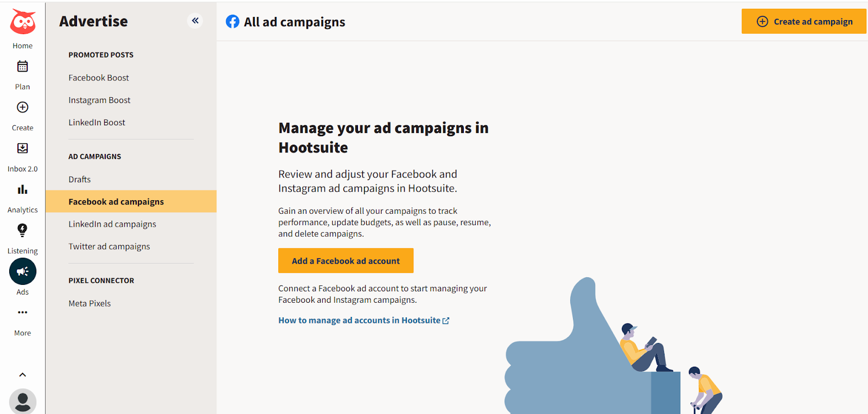This screenshot has width=868, height=414.
Task: Open Drafts under Ad Campaigns
Action: [79, 179]
